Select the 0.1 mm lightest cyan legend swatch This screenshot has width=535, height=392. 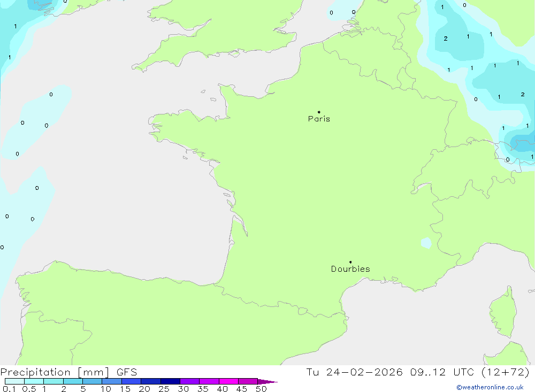point(14,381)
